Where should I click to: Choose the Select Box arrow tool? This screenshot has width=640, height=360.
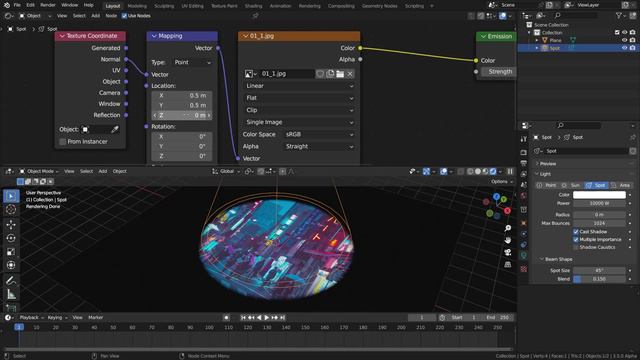click(x=11, y=196)
